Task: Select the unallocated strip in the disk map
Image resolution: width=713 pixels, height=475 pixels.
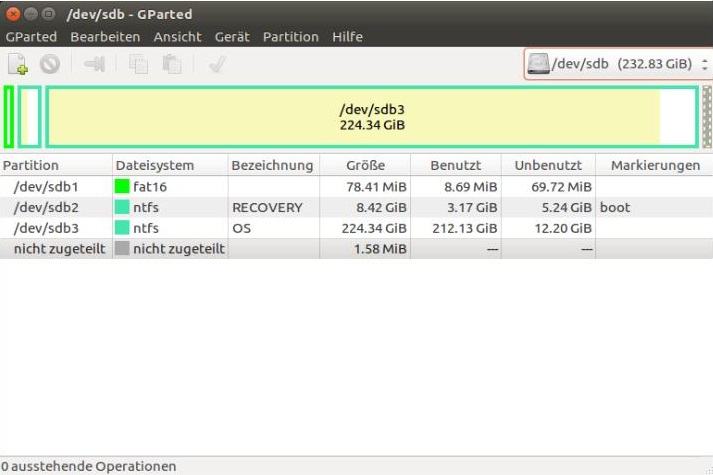Action: [x=707, y=117]
